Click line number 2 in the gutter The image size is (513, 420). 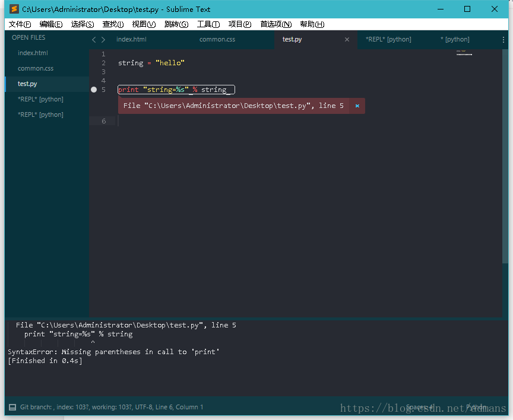coord(103,63)
